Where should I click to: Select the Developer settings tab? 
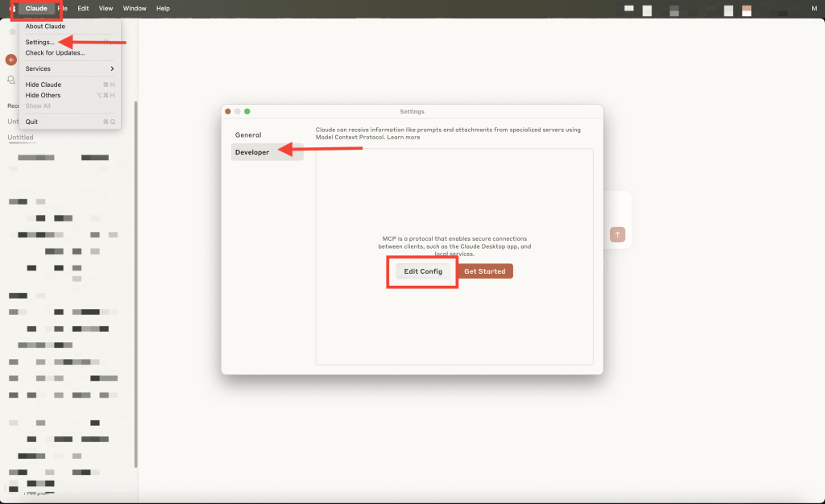[x=252, y=152]
